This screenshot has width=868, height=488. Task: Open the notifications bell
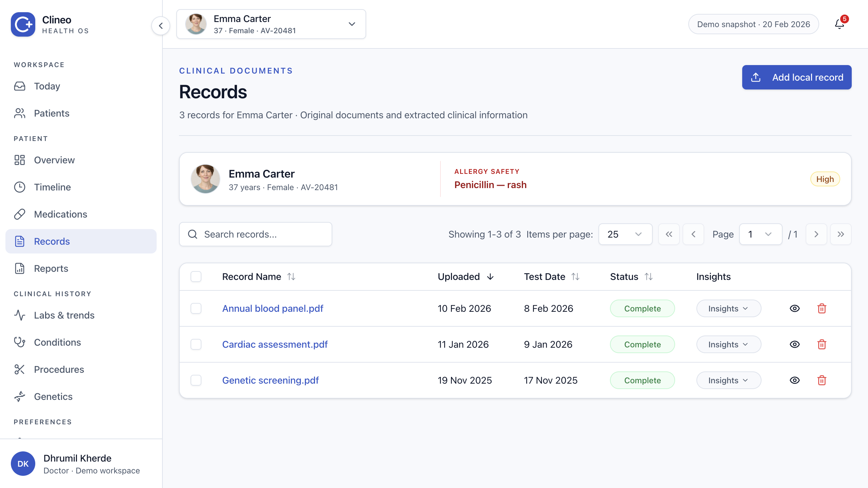(x=840, y=24)
